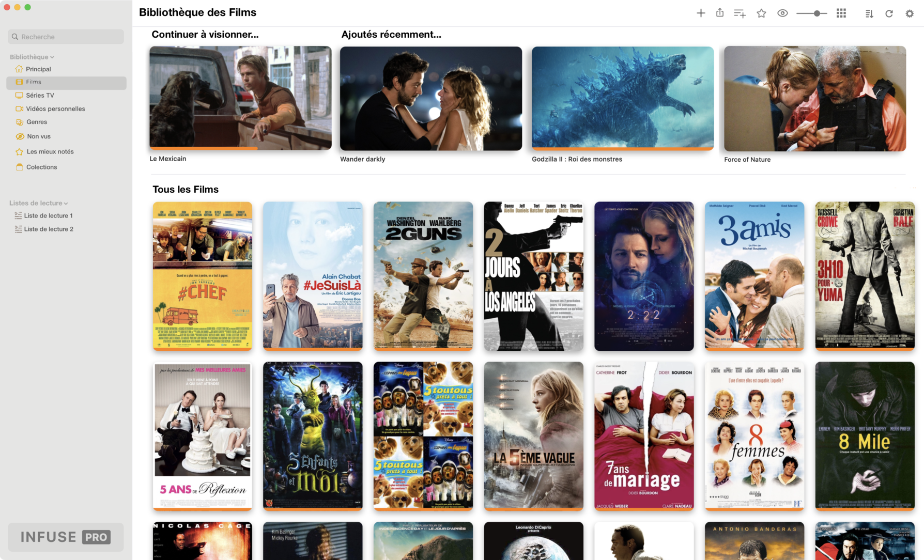Click the Principal home icon
This screenshot has height=560, width=924.
(19, 69)
